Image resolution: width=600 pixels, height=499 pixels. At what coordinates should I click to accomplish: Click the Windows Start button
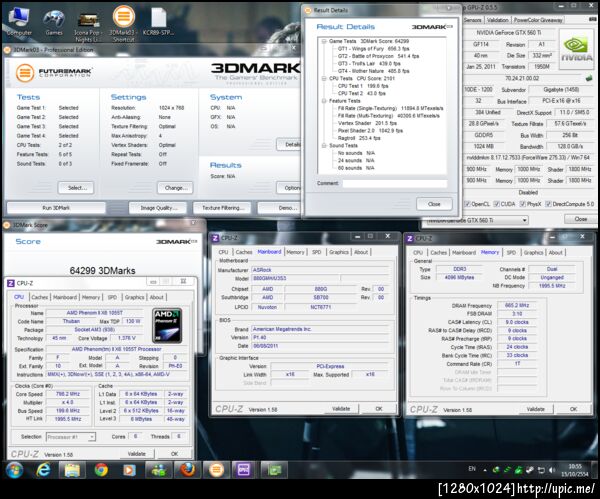coord(16,470)
